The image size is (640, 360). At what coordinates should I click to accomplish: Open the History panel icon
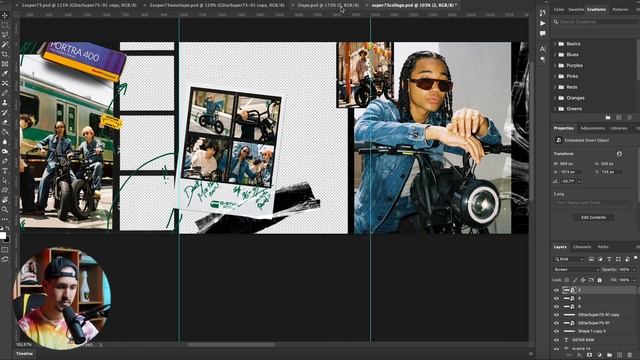point(542,13)
